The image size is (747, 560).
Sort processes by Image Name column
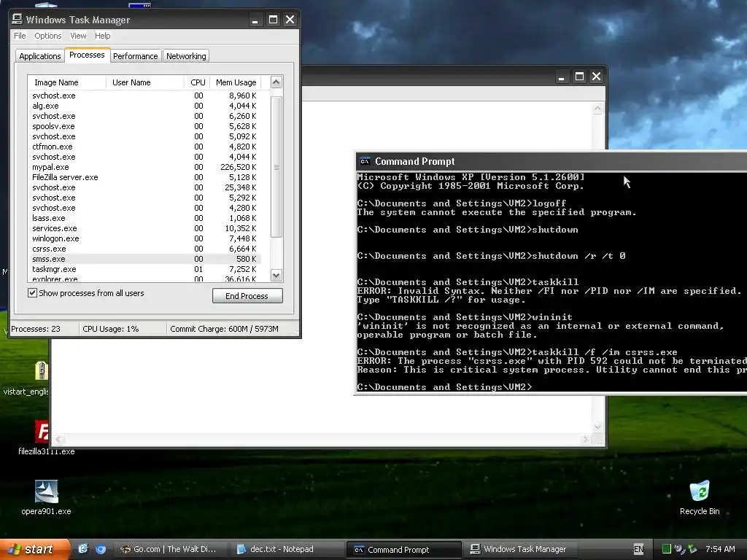point(66,82)
